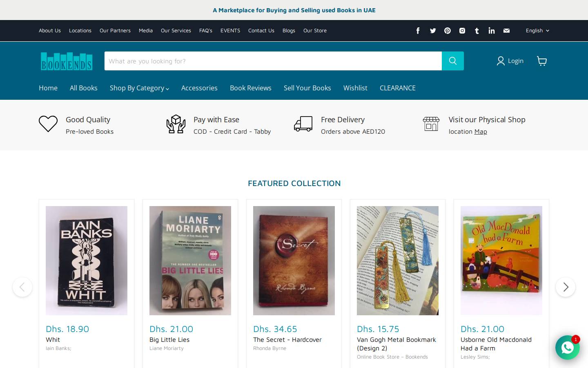588x368 pixels.
Task: Click the Free Delivery truck icon
Action: (303, 124)
